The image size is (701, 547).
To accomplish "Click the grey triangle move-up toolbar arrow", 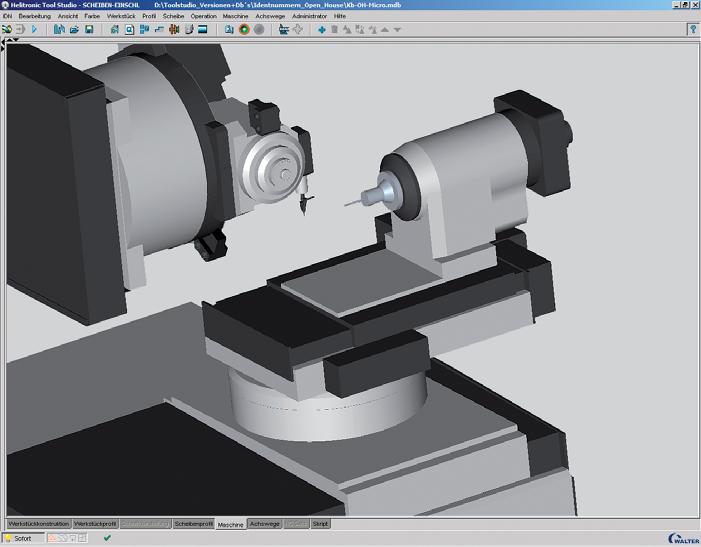I will point(384,29).
